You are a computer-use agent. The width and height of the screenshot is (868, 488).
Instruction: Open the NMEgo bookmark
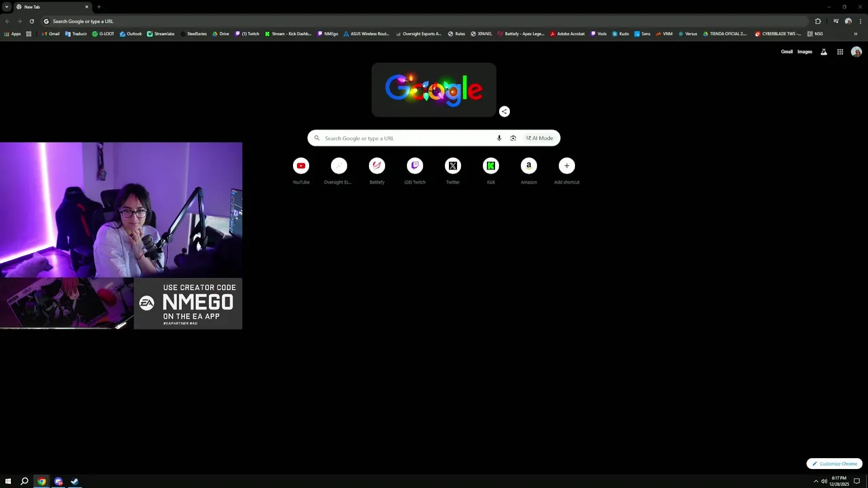click(328, 33)
